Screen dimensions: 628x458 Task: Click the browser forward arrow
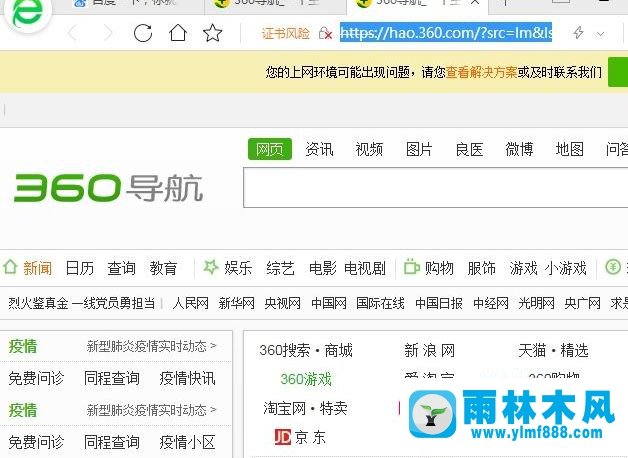107,33
